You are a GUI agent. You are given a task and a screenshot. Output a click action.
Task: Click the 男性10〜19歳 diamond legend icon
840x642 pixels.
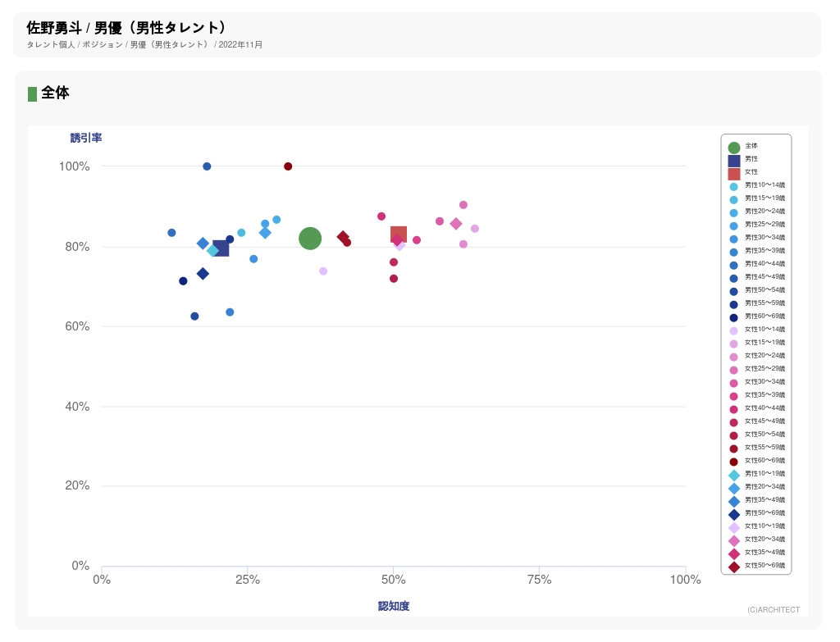click(734, 476)
